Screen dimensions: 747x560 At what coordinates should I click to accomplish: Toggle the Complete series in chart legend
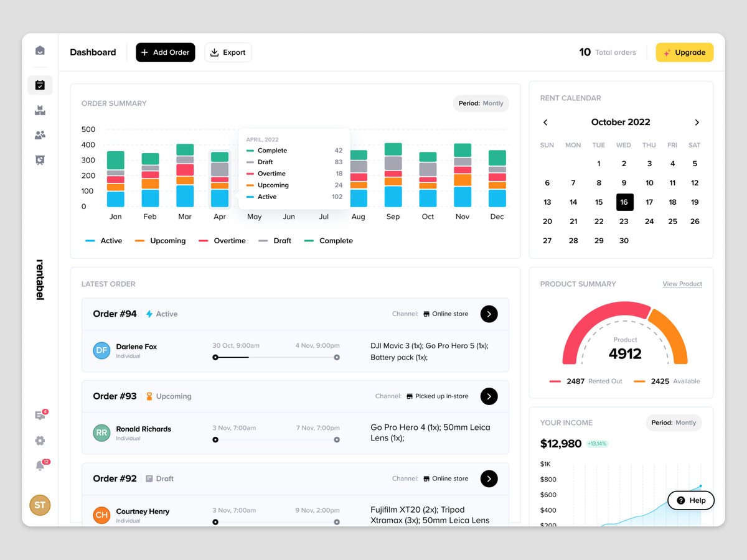[329, 241]
